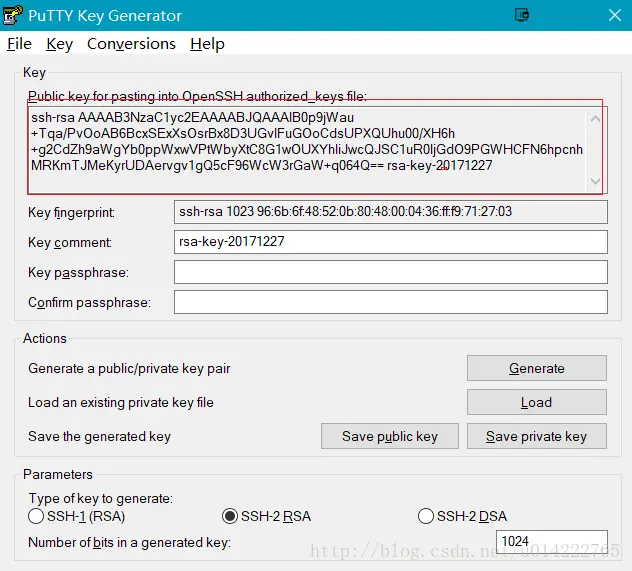Open the Conversions menu
Image resolution: width=632 pixels, height=571 pixels.
131,44
